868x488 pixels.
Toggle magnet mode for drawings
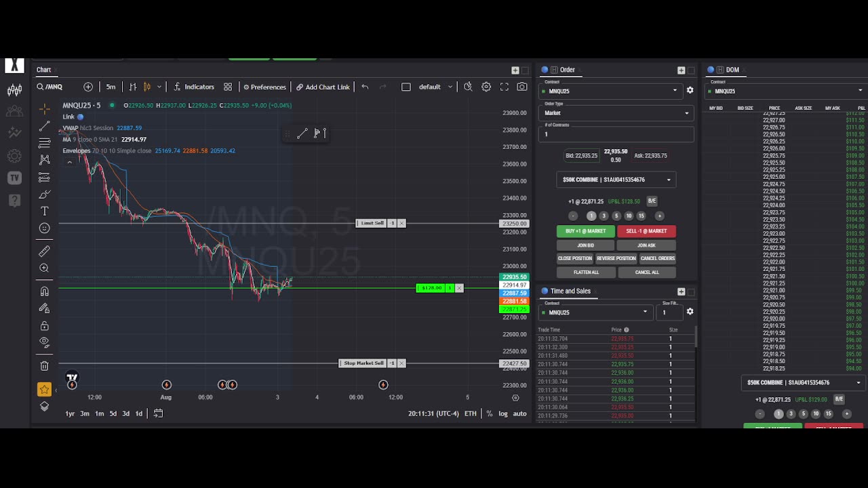45,291
